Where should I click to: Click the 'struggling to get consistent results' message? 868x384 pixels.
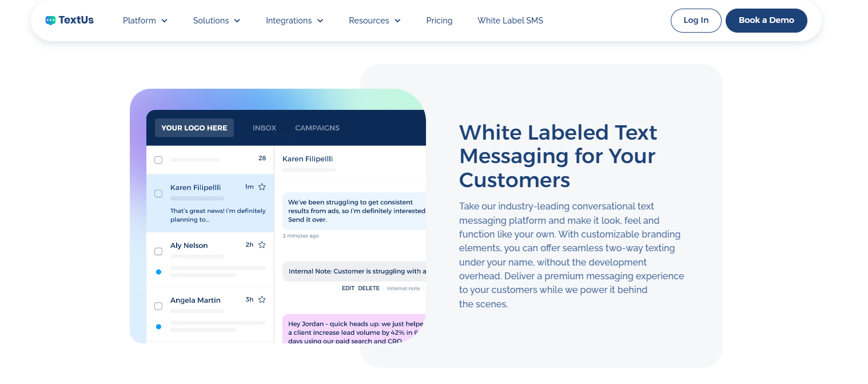355,211
